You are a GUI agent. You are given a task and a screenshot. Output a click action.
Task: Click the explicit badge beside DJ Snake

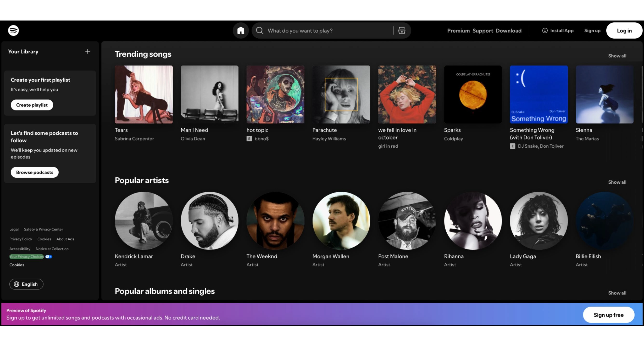(512, 146)
